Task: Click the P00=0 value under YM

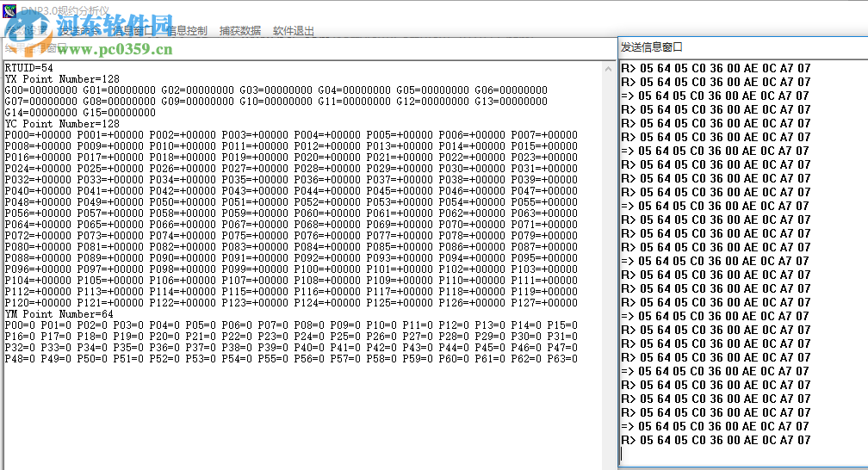Action: (20, 325)
